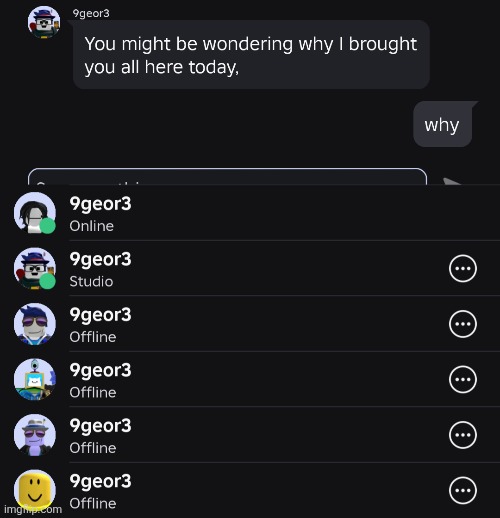
Task: Open three-dot menu beside purple fedora avatar
Action: tap(463, 435)
